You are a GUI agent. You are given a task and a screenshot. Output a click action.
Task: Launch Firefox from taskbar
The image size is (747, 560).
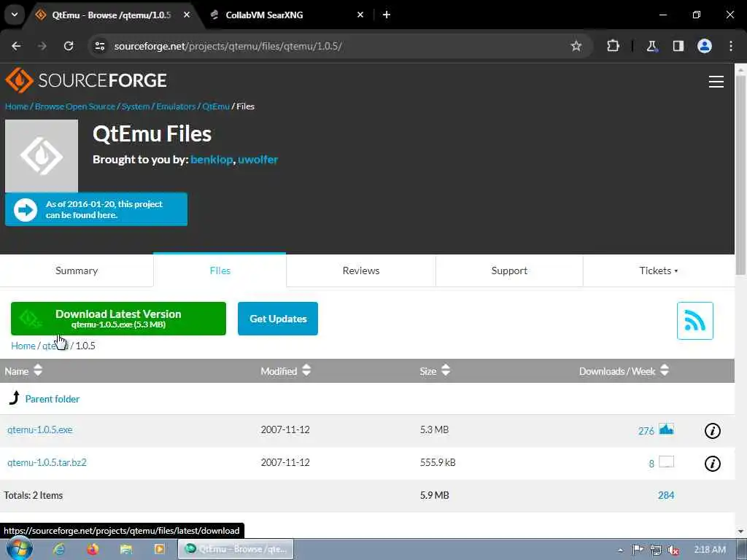click(x=93, y=549)
